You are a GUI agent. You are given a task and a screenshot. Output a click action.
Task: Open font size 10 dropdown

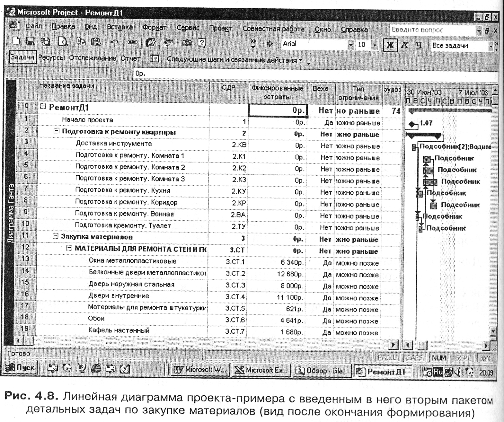[x=375, y=45]
